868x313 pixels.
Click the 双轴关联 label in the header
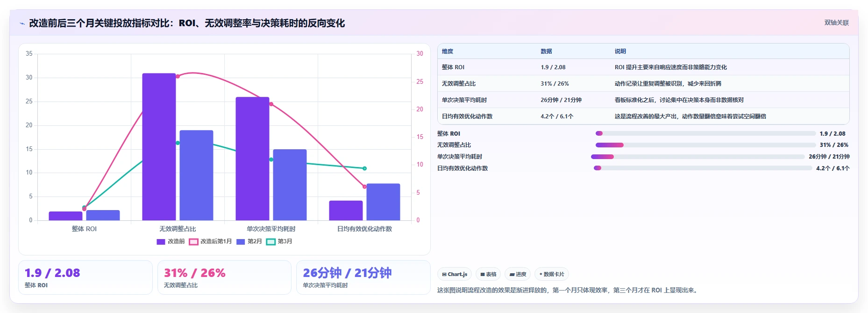(836, 23)
